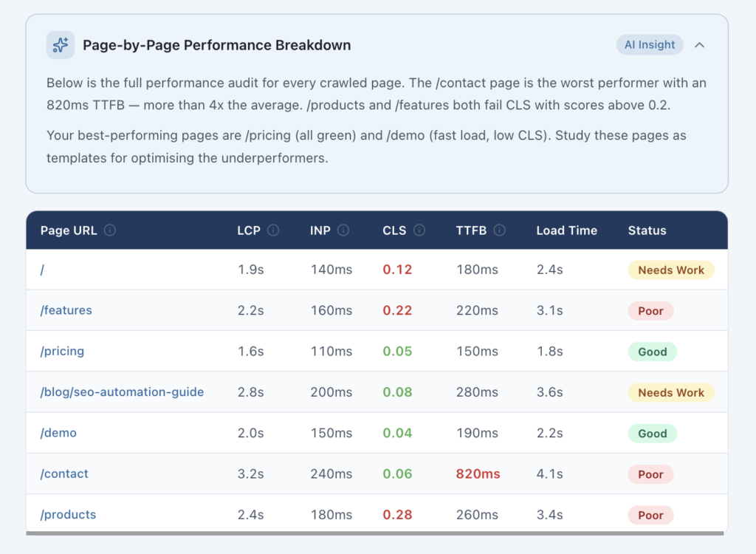Image resolution: width=756 pixels, height=554 pixels.
Task: Open the /features page link
Action: tap(66, 310)
